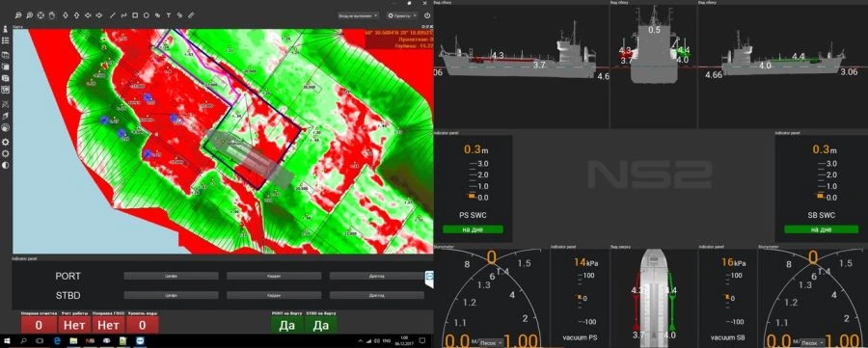This screenshot has width=868, height=348.
Task: Click the vessel arrow sidebar icon
Action: pyautogui.click(x=6, y=117)
